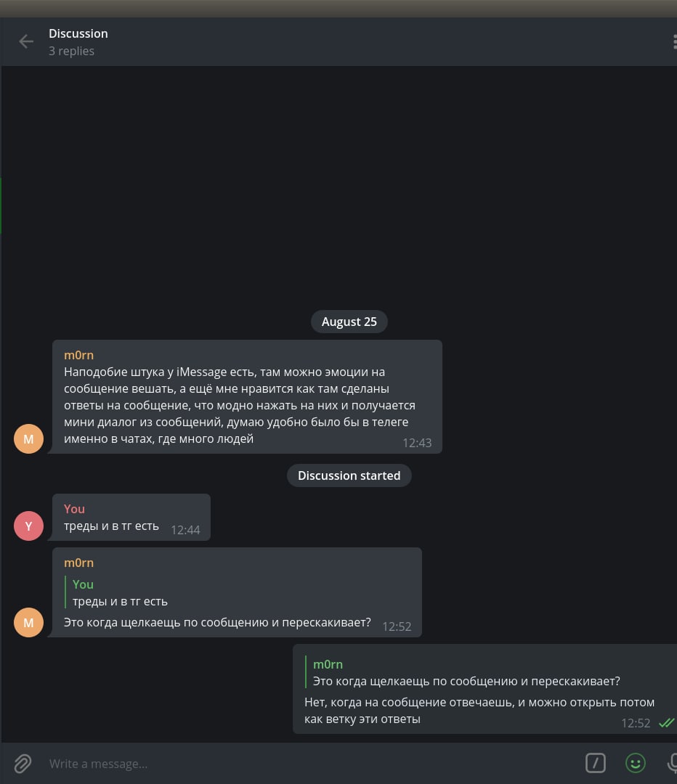Click the "You" sender name in red
Image resolution: width=677 pixels, height=784 pixels.
coord(74,509)
